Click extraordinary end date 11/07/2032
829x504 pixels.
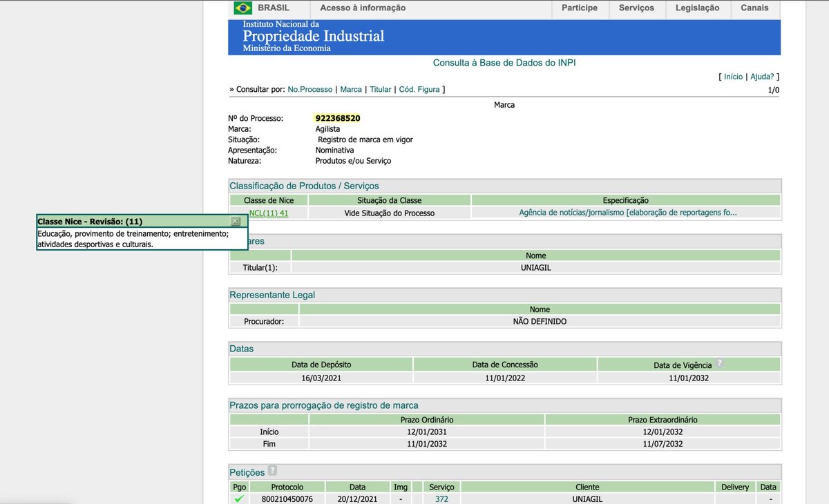pos(663,444)
